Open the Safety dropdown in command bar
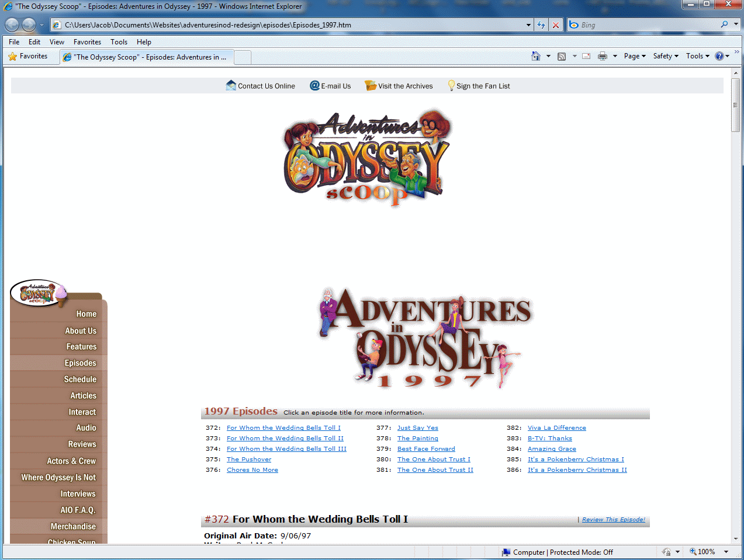 tap(666, 56)
